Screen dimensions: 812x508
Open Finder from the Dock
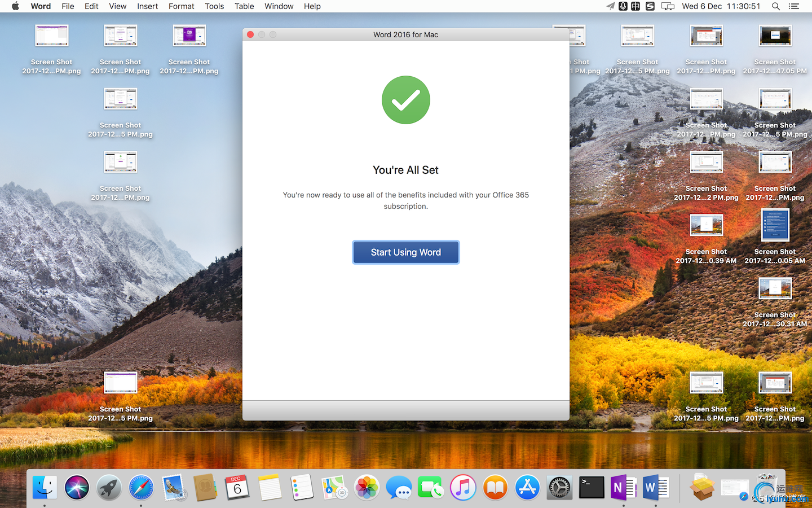(x=45, y=488)
